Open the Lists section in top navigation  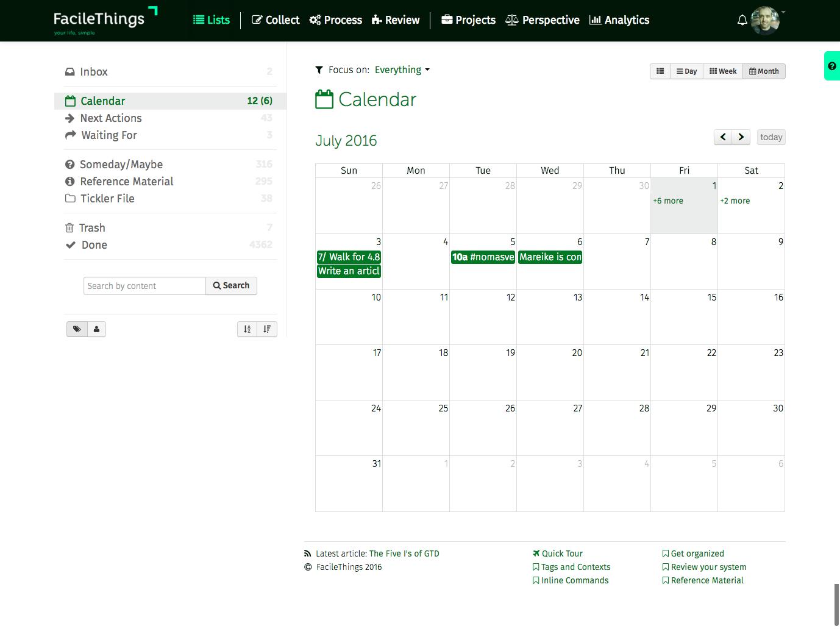click(x=212, y=20)
